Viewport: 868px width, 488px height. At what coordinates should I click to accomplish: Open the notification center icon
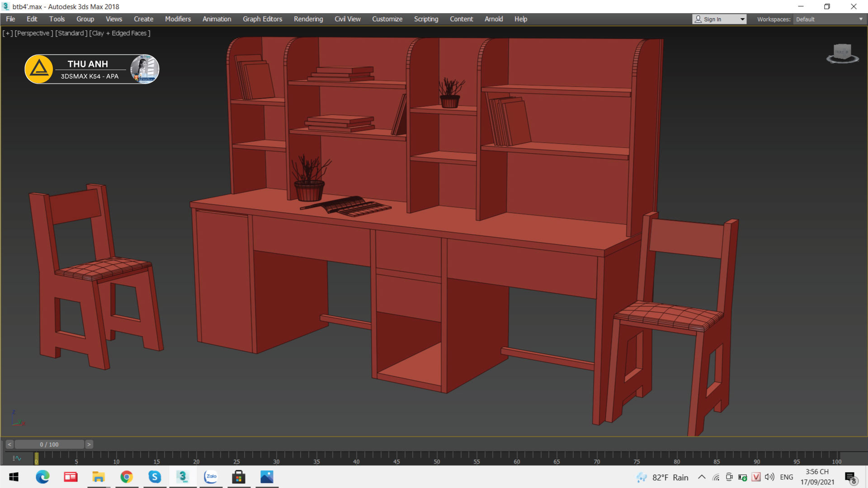(850, 478)
